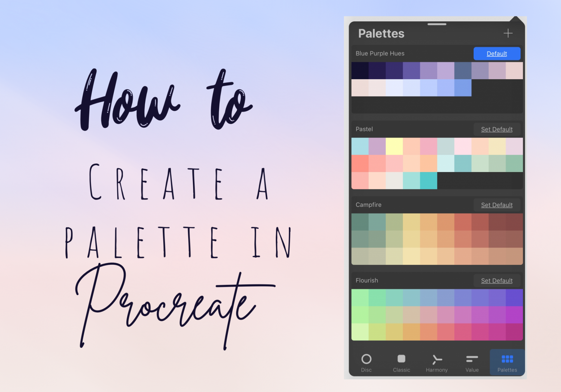Set Default for the Campfire palette

496,204
